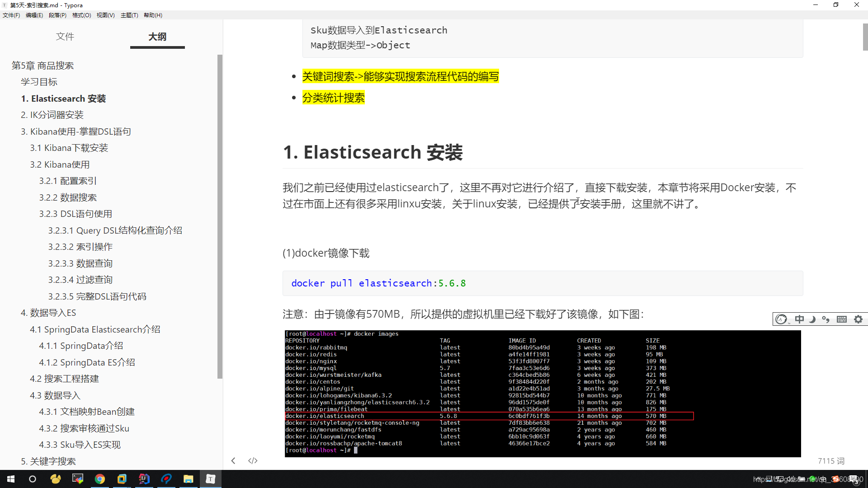The image size is (868, 488).
Task: Open outline item 4.3.2 搜索审核通过Sku
Action: 84,428
